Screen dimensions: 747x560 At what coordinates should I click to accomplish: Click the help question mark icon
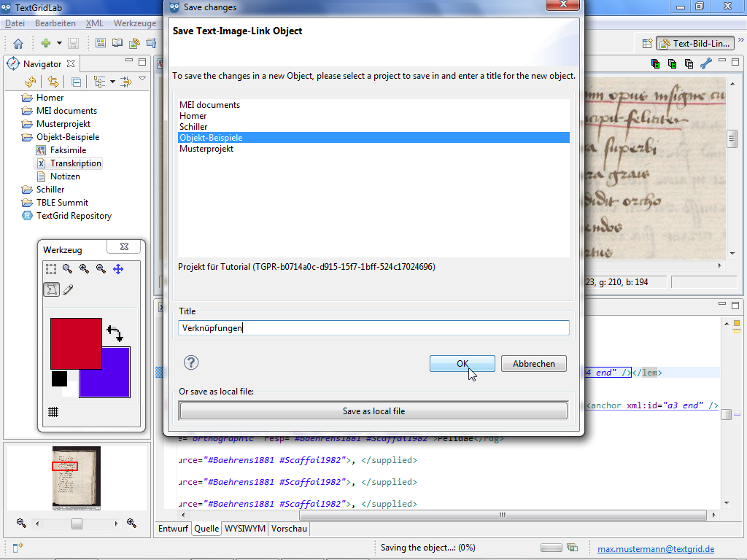191,363
